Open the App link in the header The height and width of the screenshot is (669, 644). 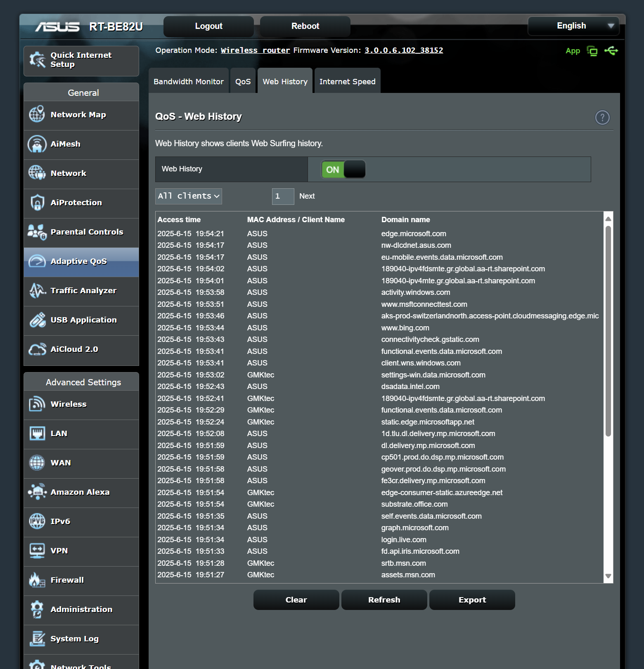[x=573, y=51]
